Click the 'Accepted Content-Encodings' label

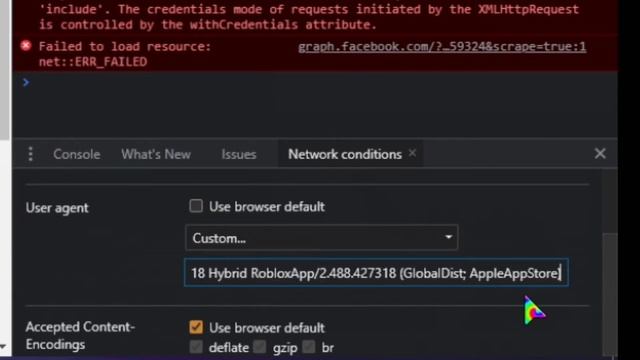coord(80,336)
